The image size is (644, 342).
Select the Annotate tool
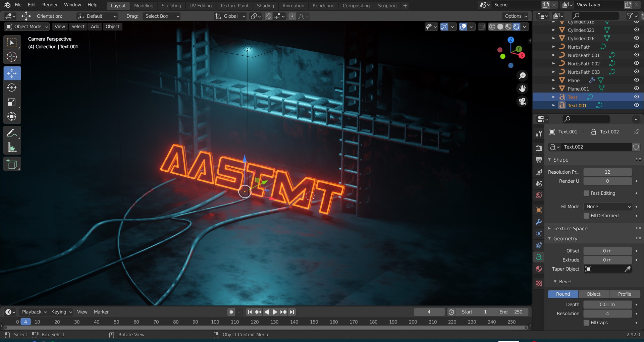tap(12, 133)
